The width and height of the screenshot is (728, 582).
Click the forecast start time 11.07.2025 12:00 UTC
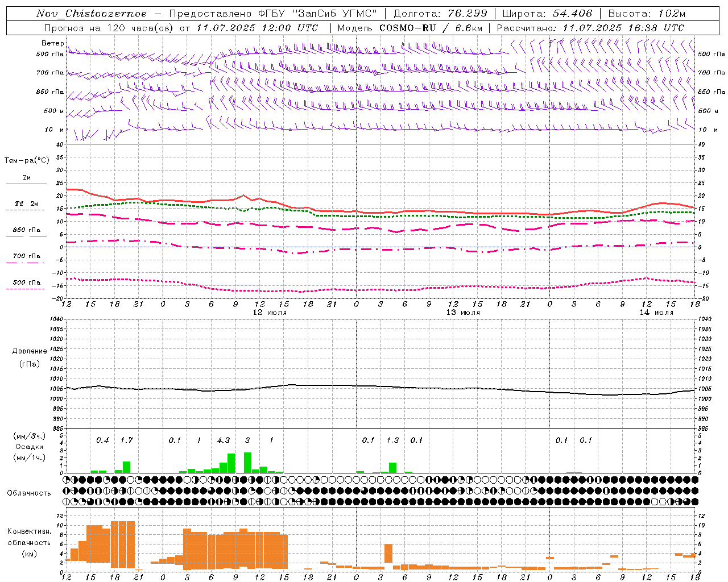tap(257, 27)
